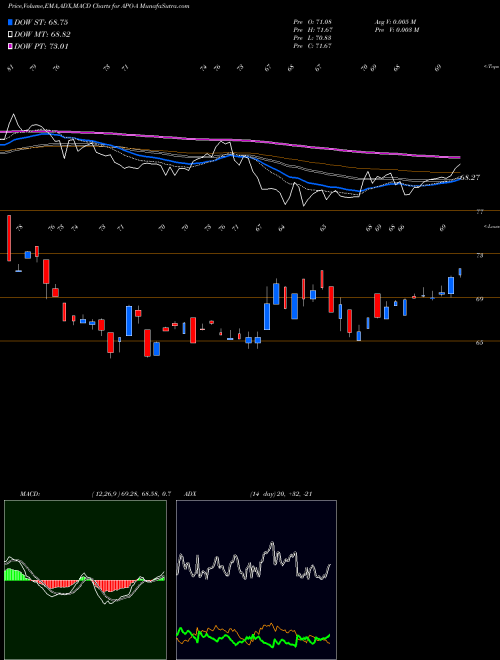The image size is (500, 660).
Task: Click the 'Avg V: 0.005 M' value
Action: 395,22
